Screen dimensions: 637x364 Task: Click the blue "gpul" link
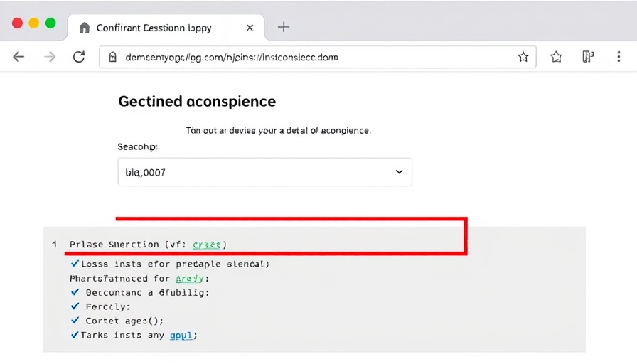pyautogui.click(x=182, y=335)
